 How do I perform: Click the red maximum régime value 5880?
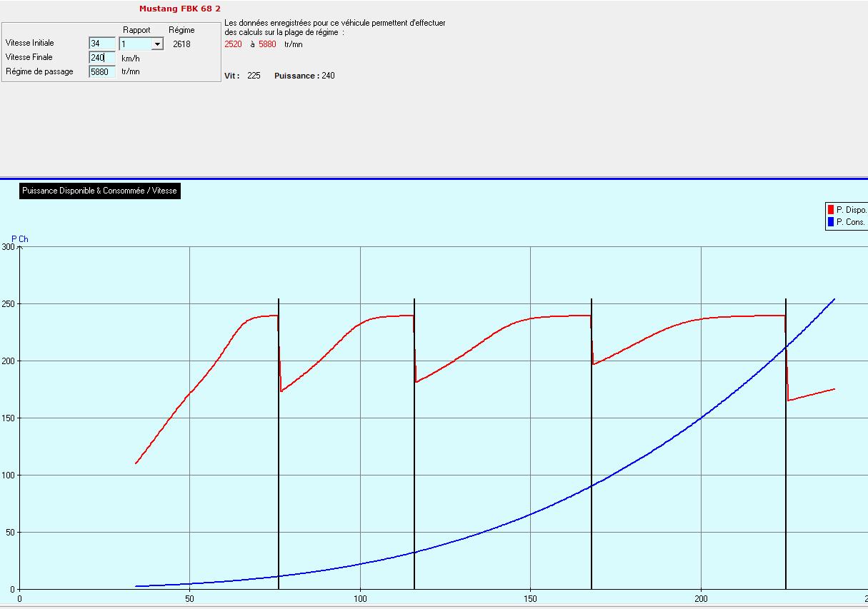tap(267, 44)
